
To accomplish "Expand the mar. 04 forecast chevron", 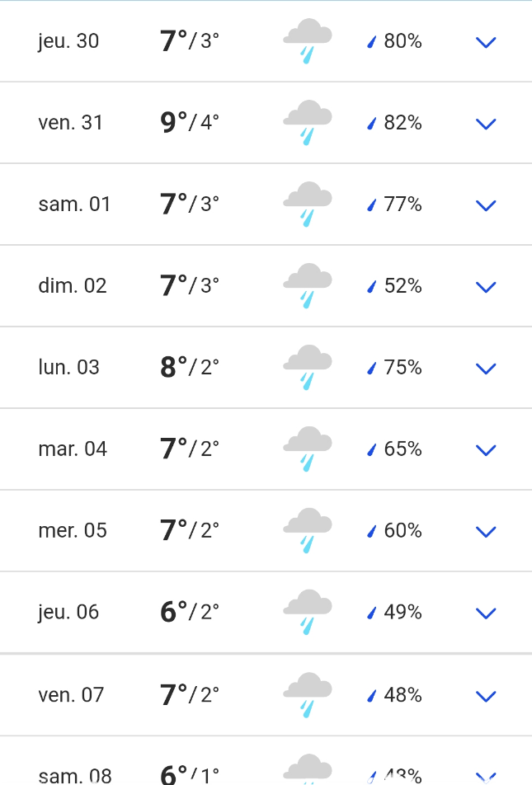I will pos(486,450).
